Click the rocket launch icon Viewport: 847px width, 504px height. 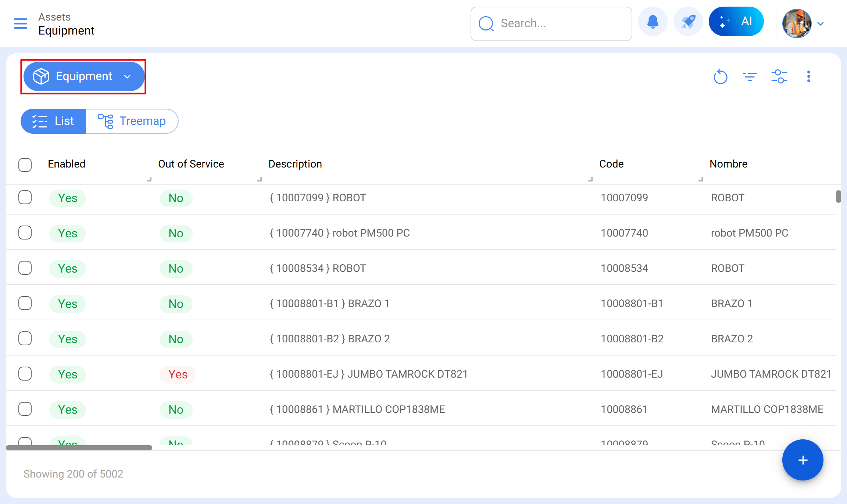pyautogui.click(x=688, y=22)
